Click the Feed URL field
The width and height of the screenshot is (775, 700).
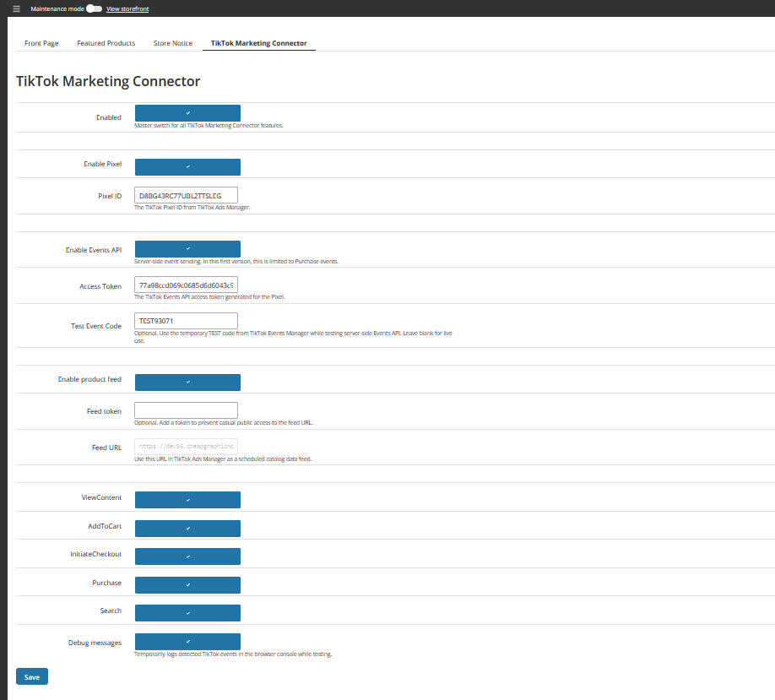tap(186, 447)
